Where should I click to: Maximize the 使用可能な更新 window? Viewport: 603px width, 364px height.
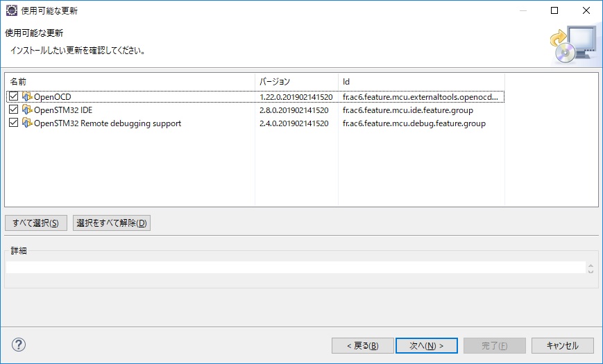[554, 10]
